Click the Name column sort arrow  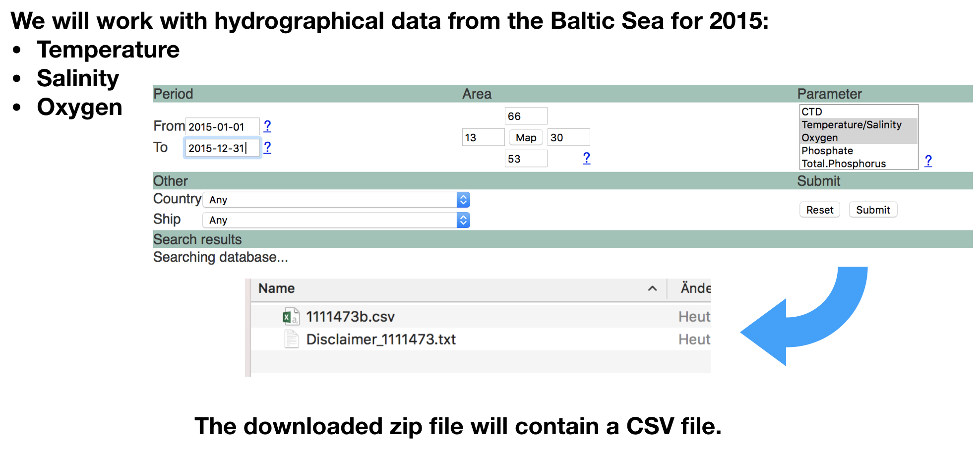coord(652,288)
